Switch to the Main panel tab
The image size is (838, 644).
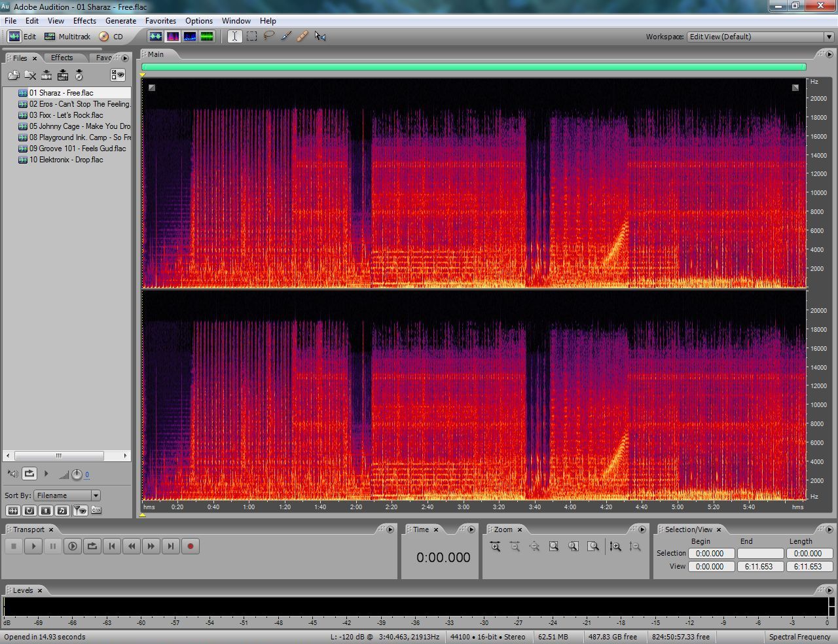tap(156, 54)
